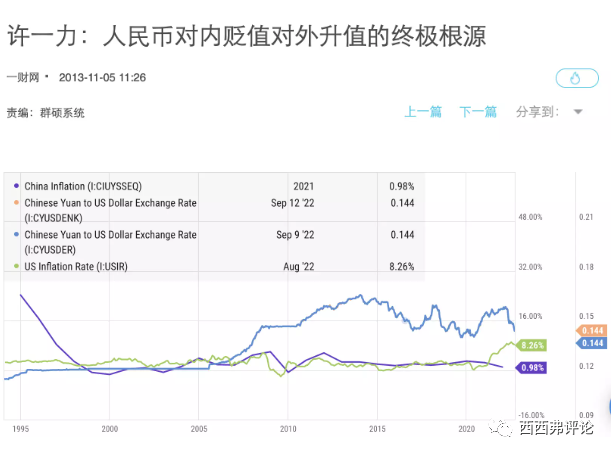Viewport: 613px width, 454px height.
Task: Click the US Inflation Rate (I:USIR) legend label
Action: [x=76, y=266]
